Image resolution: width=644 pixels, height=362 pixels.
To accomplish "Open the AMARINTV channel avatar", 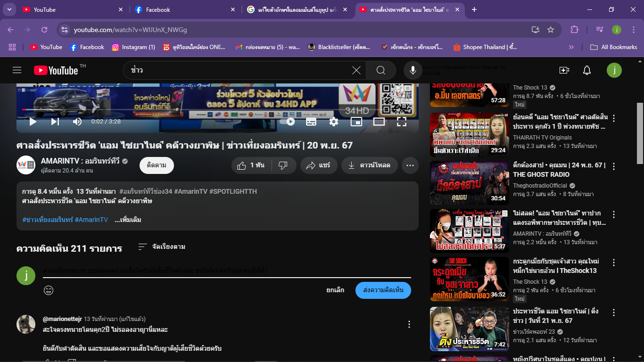I will 26,165.
